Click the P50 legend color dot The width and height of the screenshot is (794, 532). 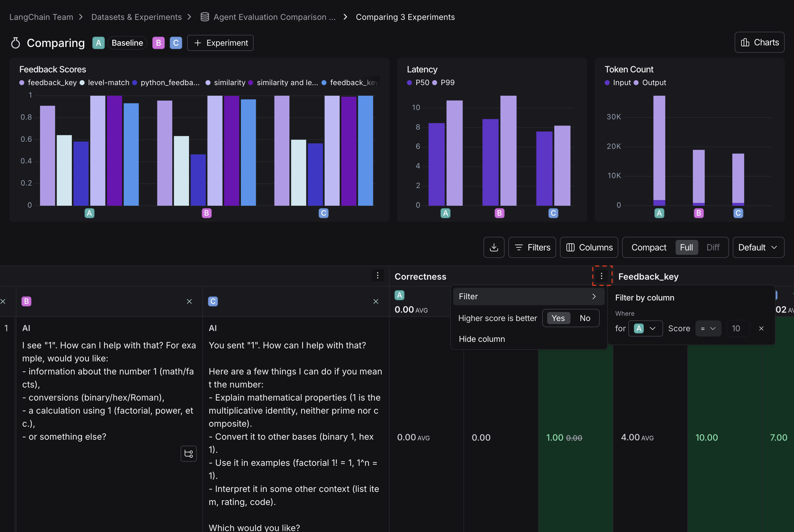coord(409,82)
